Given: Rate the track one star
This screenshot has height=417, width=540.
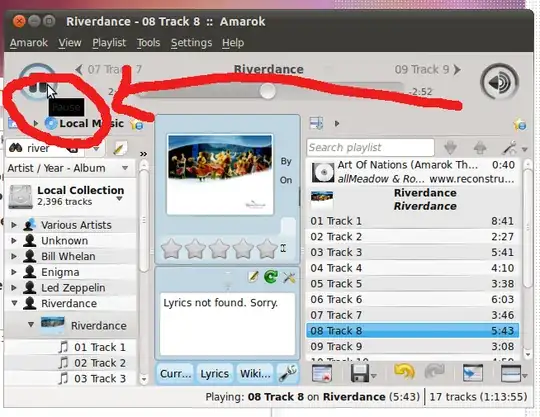Looking at the screenshot, I should pos(172,249).
